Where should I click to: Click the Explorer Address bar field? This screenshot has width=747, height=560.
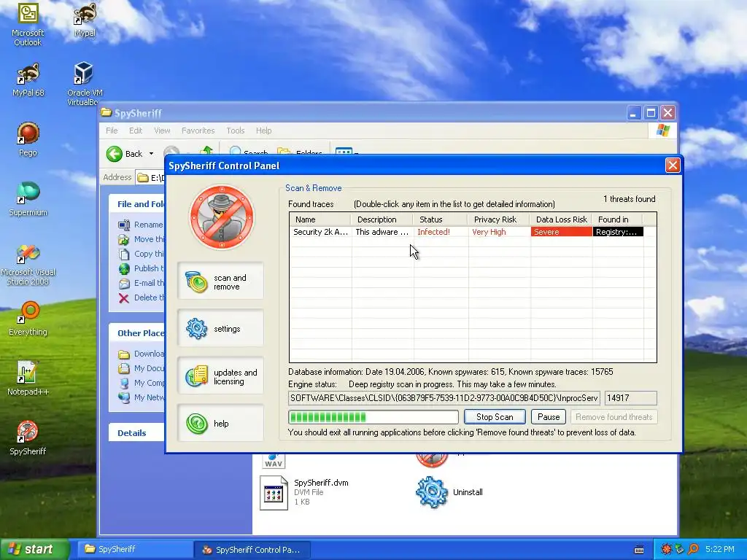pyautogui.click(x=150, y=178)
